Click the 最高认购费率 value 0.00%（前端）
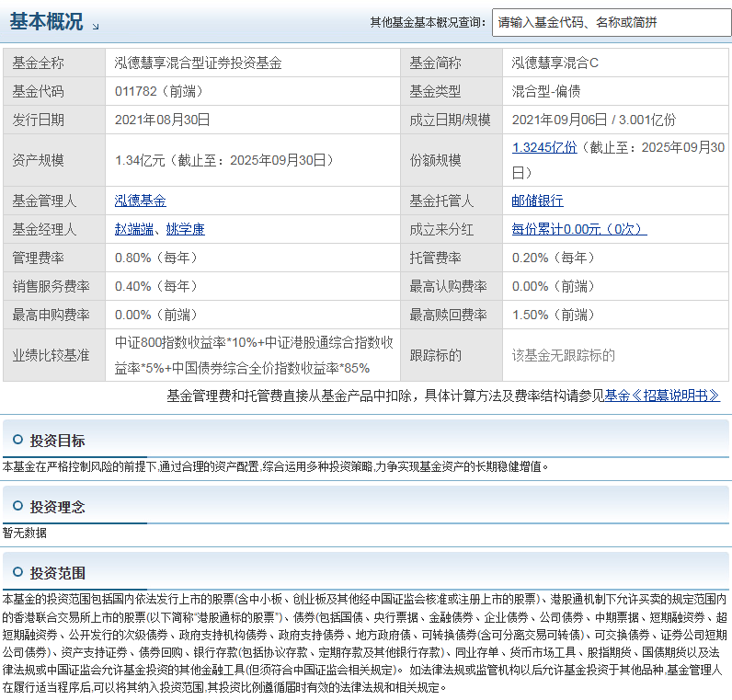 [555, 286]
